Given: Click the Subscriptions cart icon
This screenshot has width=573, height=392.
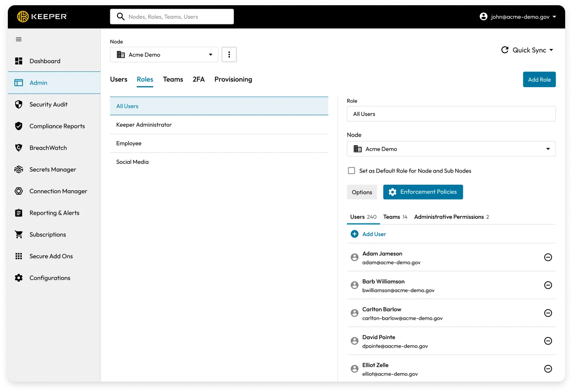Looking at the screenshot, I should pos(19,234).
